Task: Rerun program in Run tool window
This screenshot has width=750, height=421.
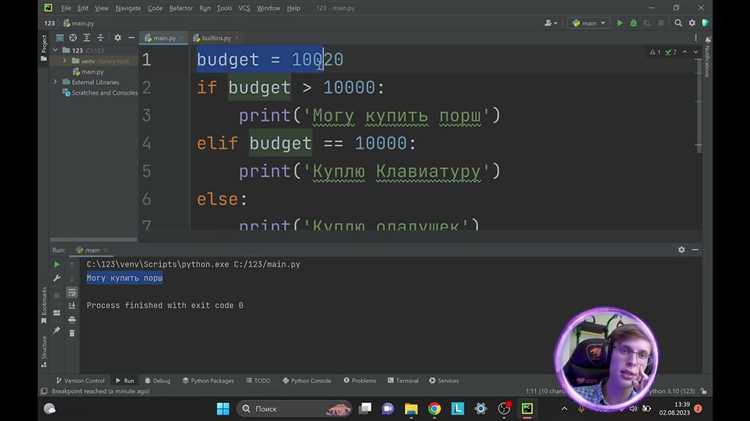Action: pyautogui.click(x=57, y=264)
